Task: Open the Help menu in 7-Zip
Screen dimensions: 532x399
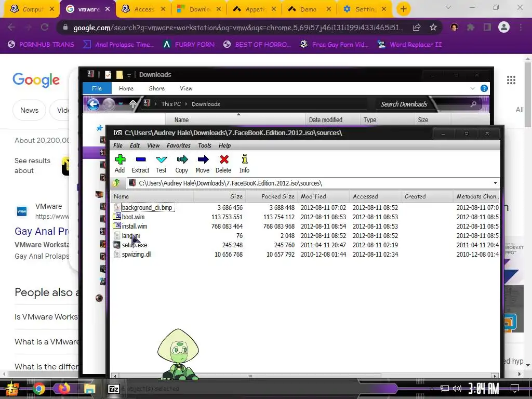Action: click(224, 145)
